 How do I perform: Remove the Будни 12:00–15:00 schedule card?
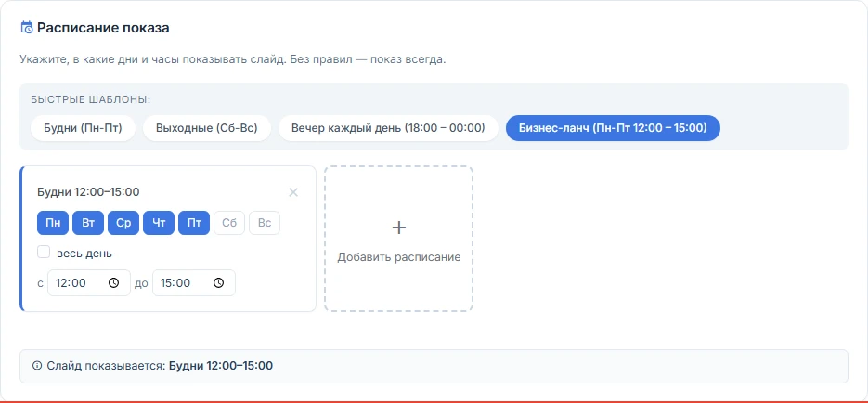tap(293, 192)
